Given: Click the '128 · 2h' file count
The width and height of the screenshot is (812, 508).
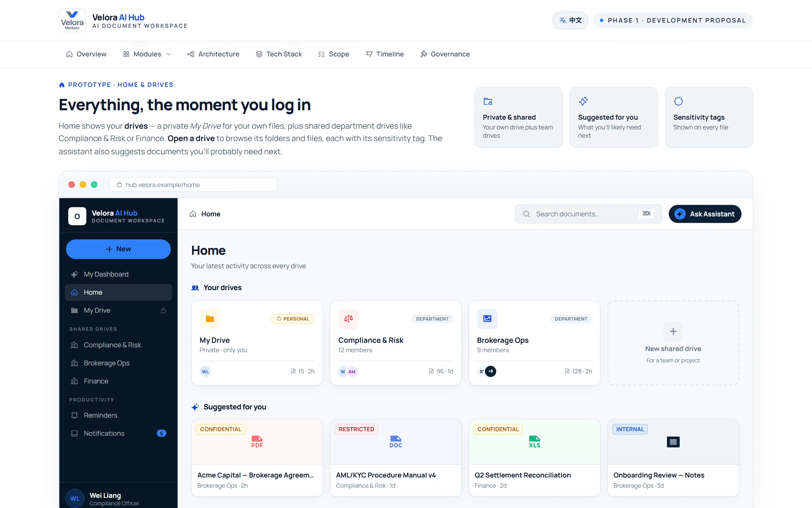Looking at the screenshot, I should point(578,371).
